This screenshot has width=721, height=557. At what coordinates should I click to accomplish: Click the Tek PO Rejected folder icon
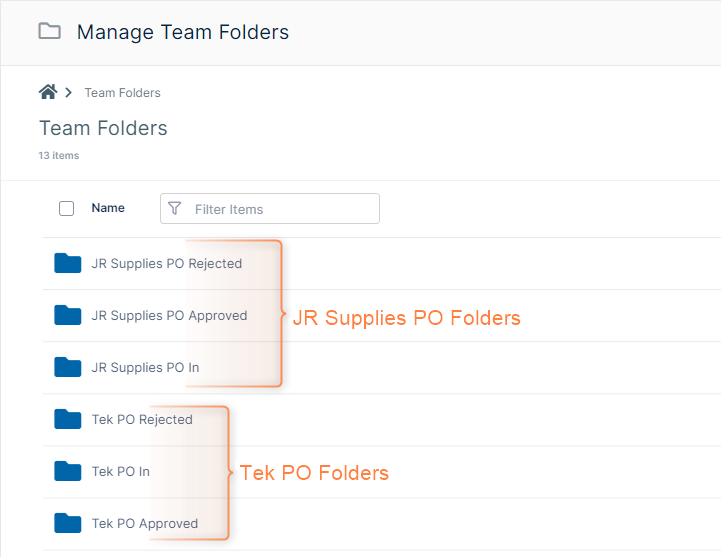(x=67, y=420)
